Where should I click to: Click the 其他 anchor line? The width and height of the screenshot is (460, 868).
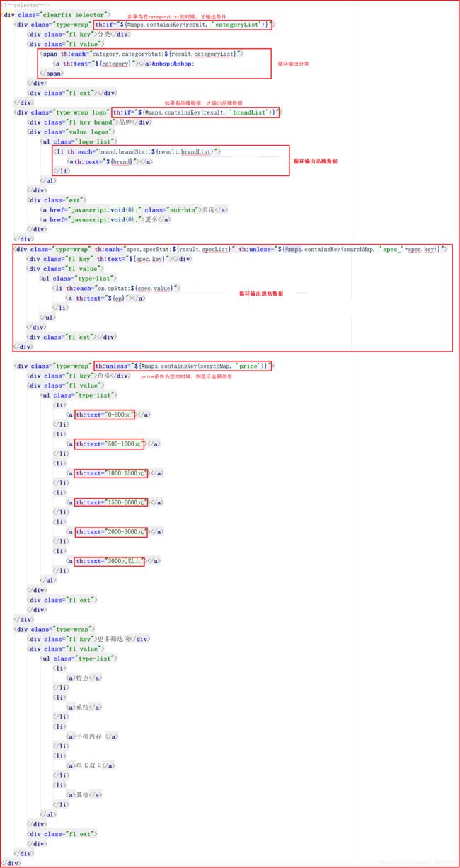(x=84, y=795)
